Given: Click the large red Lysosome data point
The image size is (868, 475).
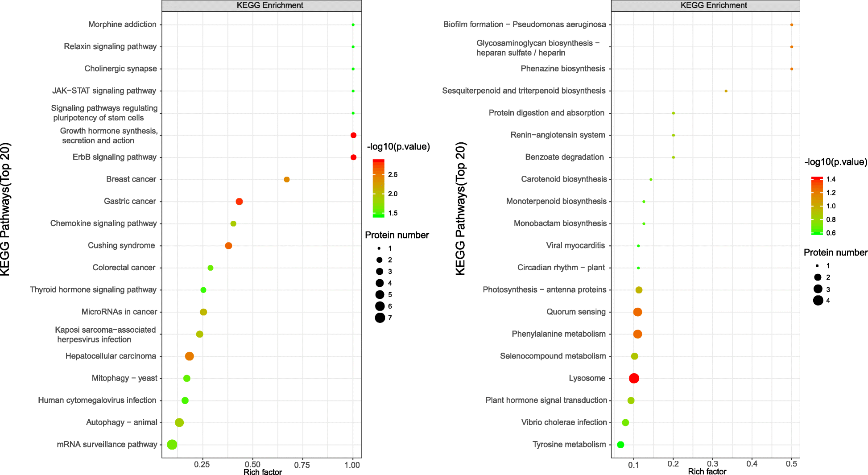Looking at the screenshot, I should coord(634,378).
